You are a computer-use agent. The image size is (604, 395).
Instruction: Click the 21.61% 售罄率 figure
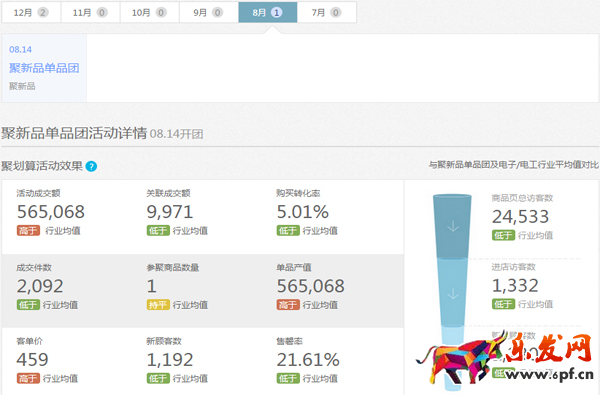point(308,360)
